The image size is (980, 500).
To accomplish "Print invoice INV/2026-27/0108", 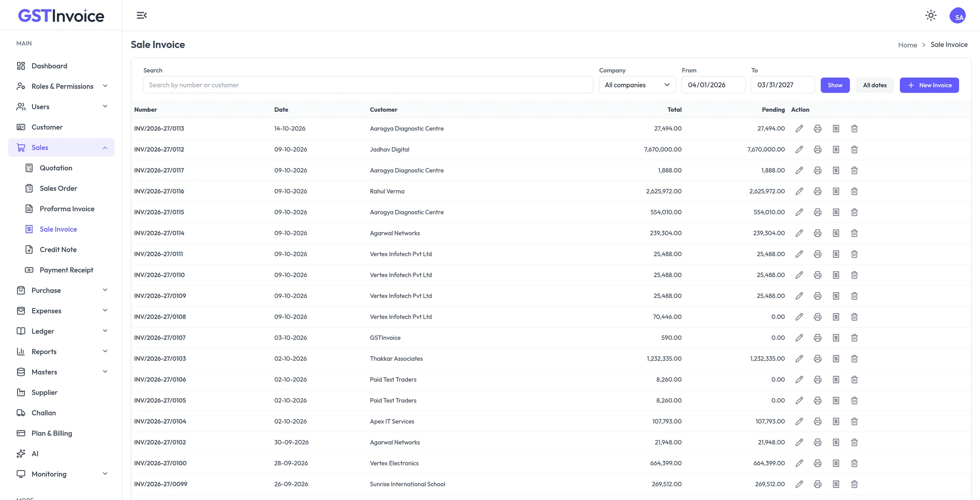I will pos(817,317).
